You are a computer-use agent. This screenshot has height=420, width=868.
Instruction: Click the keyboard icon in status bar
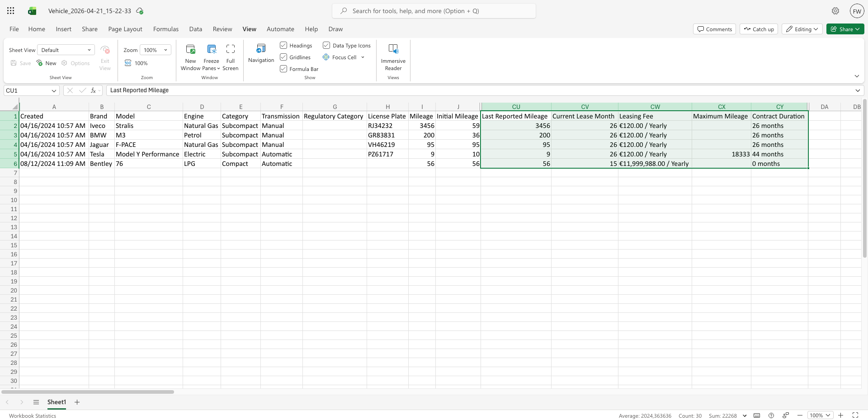coord(757,415)
